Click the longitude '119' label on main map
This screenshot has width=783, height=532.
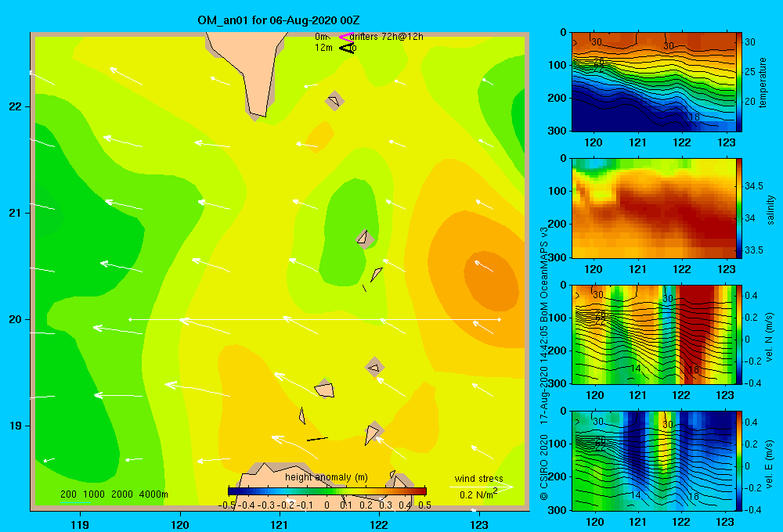point(80,524)
